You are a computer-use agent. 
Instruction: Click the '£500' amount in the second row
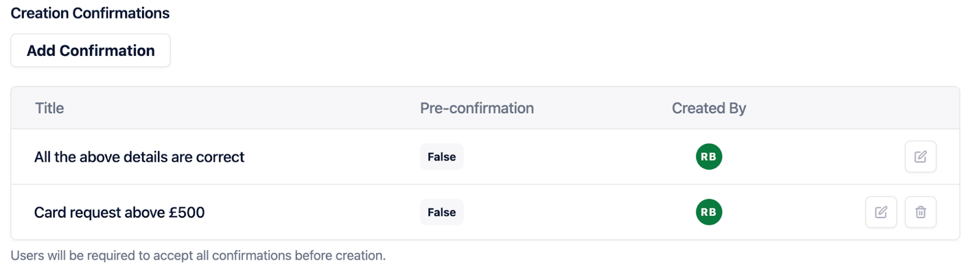click(187, 213)
